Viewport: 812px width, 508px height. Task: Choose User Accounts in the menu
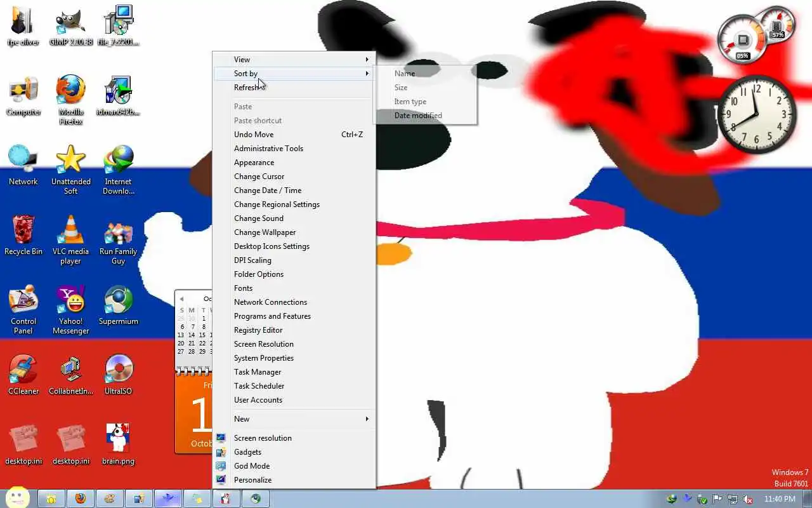click(x=294, y=400)
